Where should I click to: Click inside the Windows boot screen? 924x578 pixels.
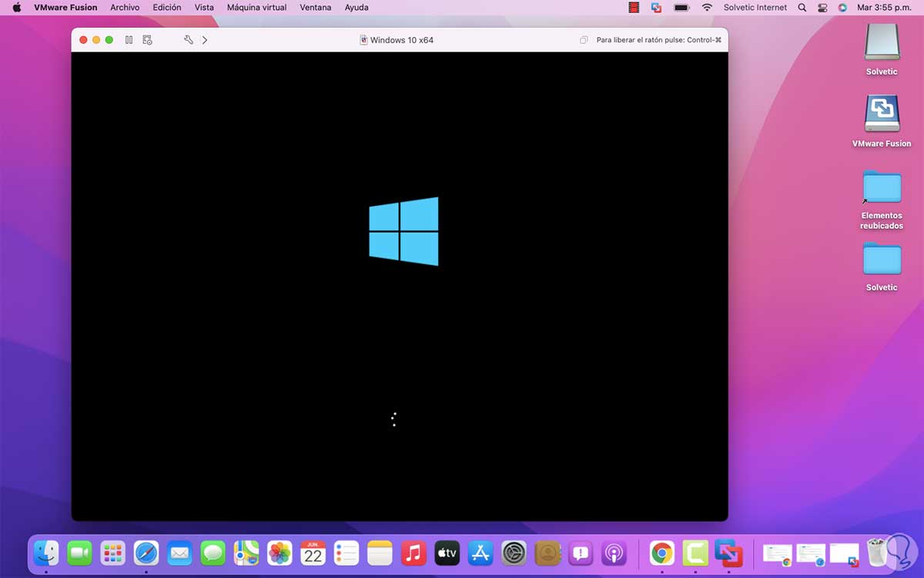400,286
